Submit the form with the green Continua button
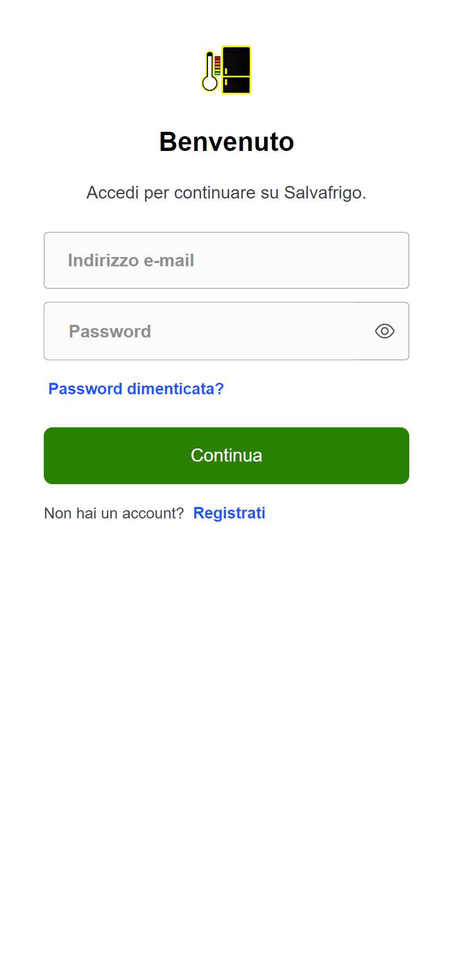453x980 pixels. [x=226, y=456]
